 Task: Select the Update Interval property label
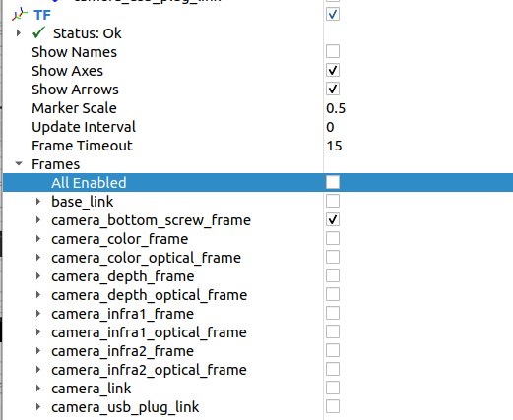[x=84, y=127]
